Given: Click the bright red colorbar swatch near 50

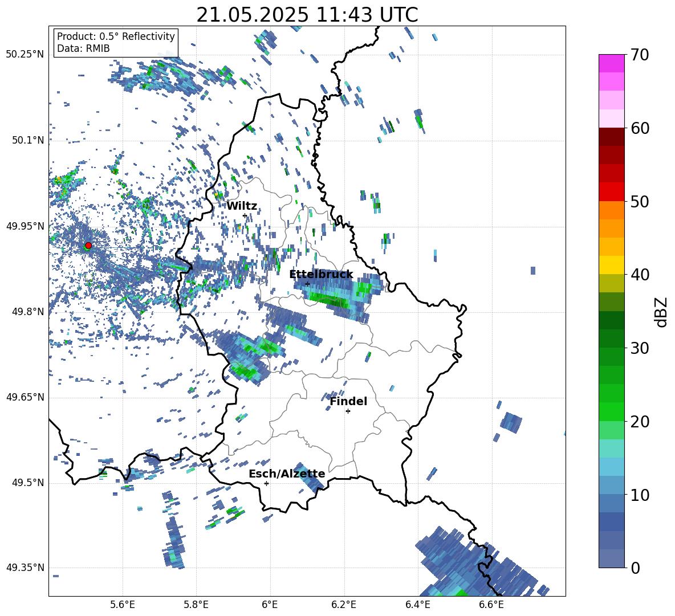Looking at the screenshot, I should click(x=611, y=192).
